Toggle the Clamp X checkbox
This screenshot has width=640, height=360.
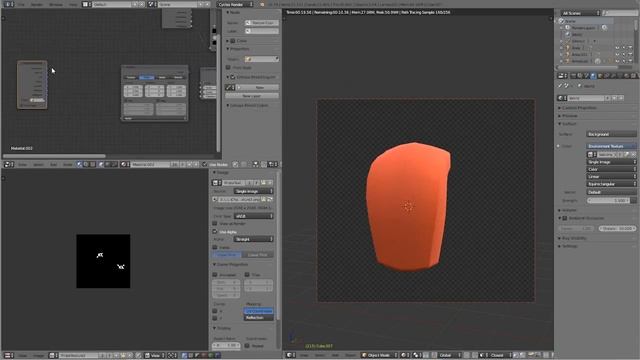(215, 311)
